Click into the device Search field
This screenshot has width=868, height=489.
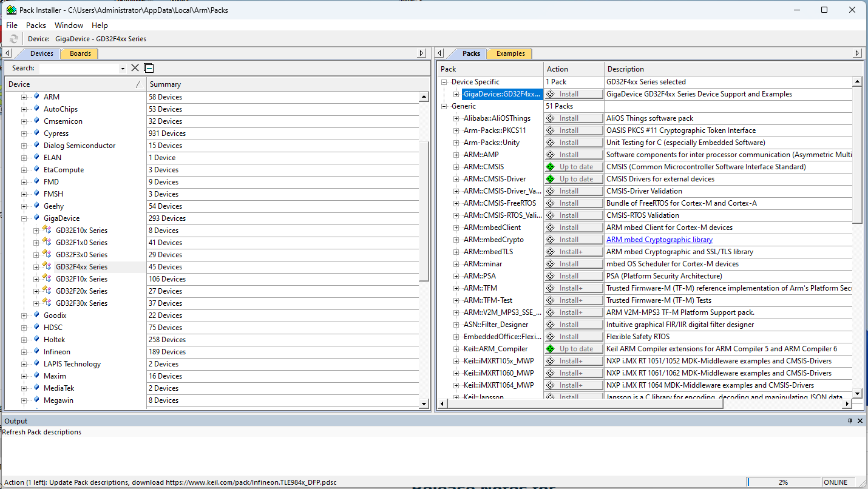(79, 69)
